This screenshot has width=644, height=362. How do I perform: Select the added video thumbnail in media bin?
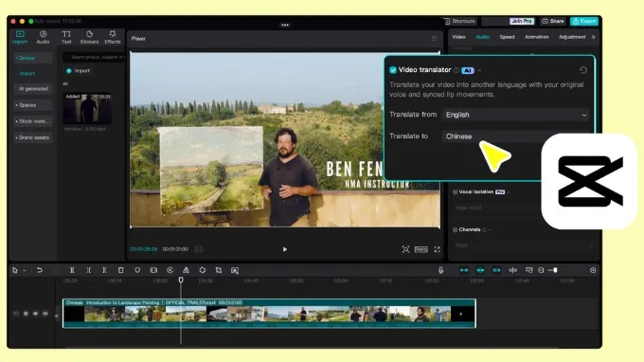pyautogui.click(x=87, y=108)
